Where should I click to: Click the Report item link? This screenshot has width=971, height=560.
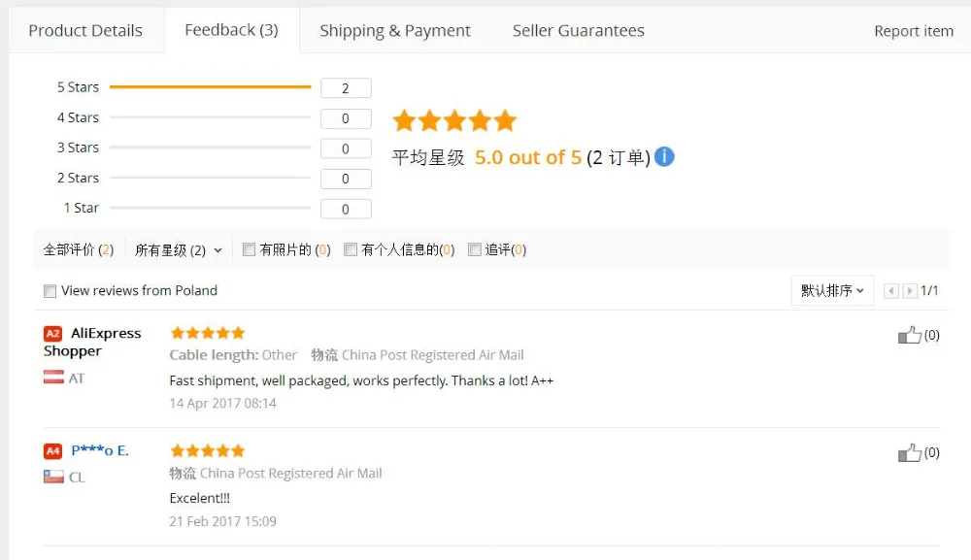point(913,30)
